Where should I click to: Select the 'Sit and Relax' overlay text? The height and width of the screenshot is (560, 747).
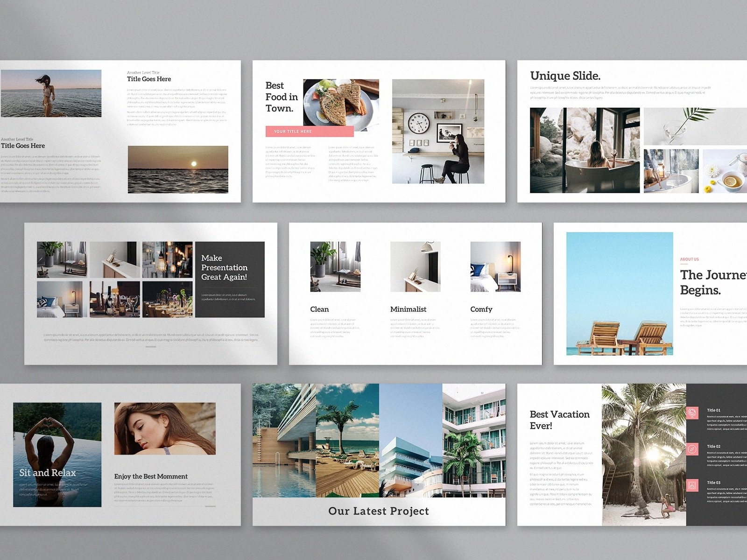(47, 473)
